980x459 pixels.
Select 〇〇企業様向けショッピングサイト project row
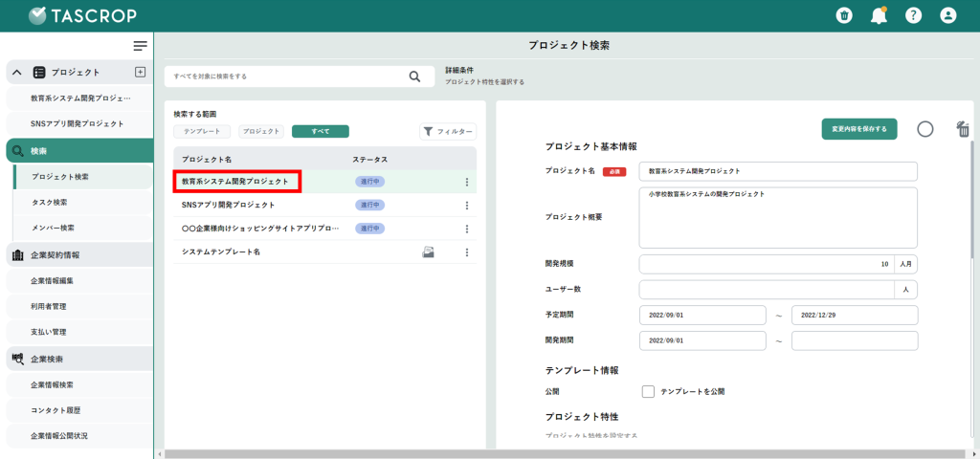coord(324,229)
